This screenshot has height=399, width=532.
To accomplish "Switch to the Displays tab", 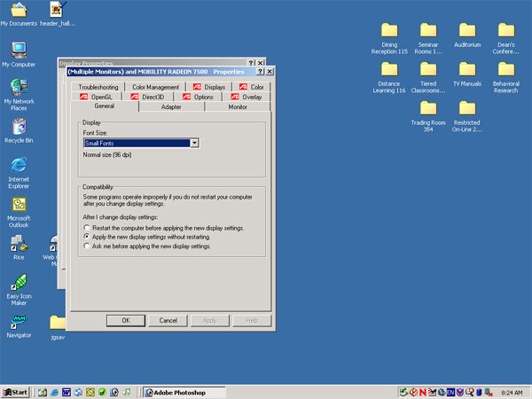I will 209,87.
